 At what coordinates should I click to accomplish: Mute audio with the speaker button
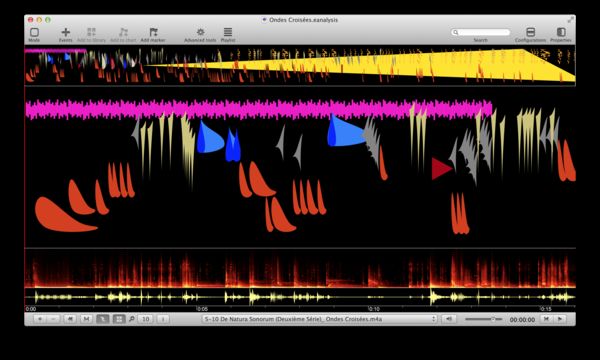tap(449, 319)
